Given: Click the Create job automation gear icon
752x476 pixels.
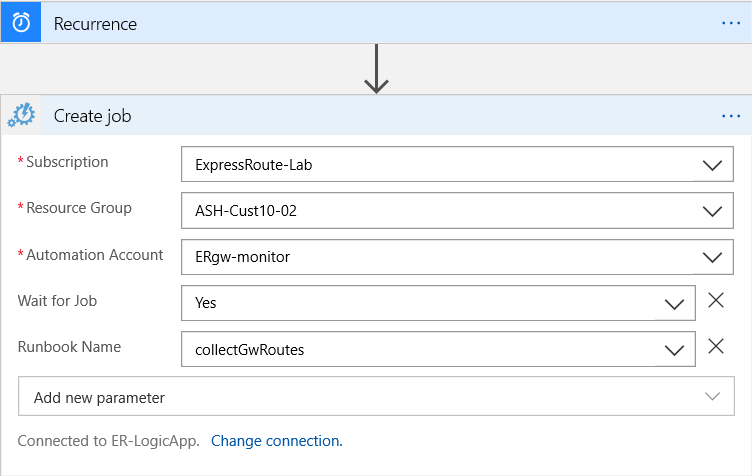Looking at the screenshot, I should [x=21, y=116].
